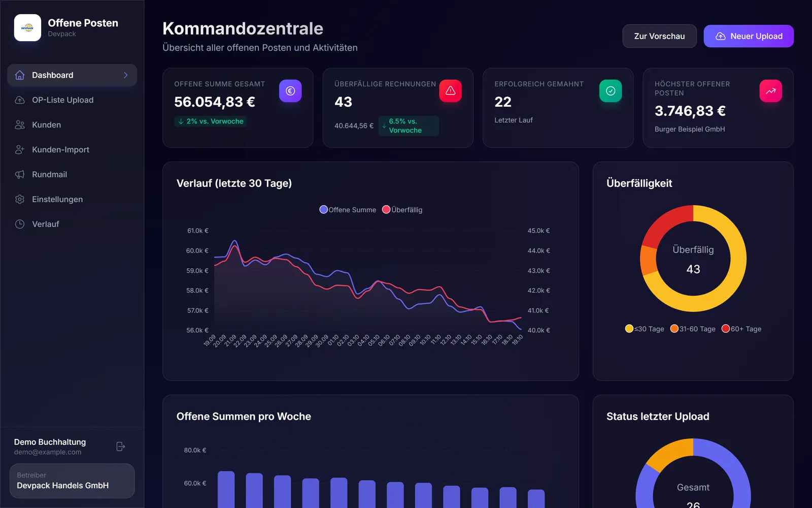This screenshot has width=812, height=508.
Task: Click the cloud upload icon in Neuer Upload
Action: click(x=720, y=36)
